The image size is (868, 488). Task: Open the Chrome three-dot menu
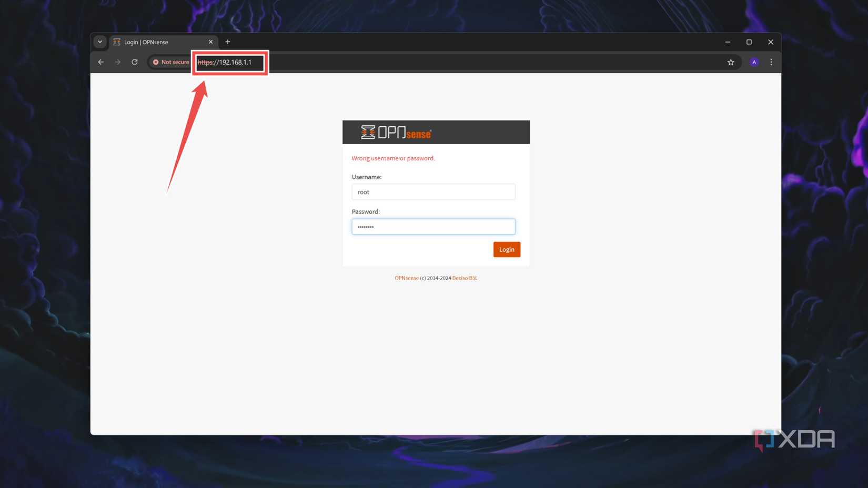coord(771,62)
